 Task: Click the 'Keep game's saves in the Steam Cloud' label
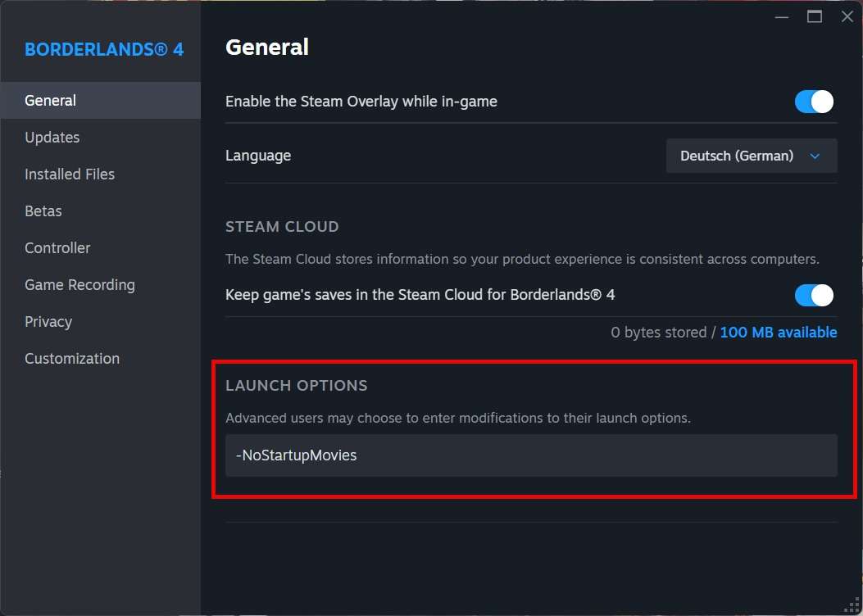[420, 295]
